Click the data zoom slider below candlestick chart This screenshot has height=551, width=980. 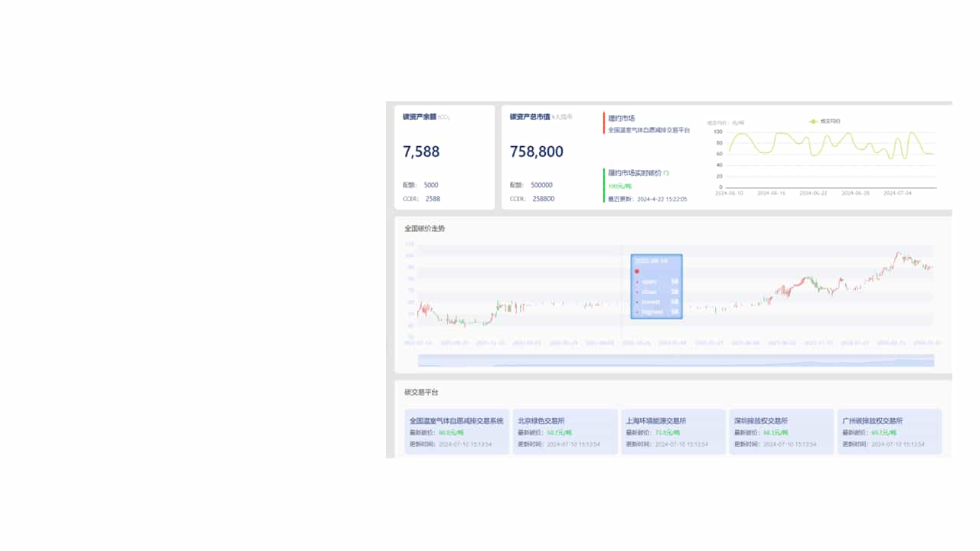click(x=675, y=360)
